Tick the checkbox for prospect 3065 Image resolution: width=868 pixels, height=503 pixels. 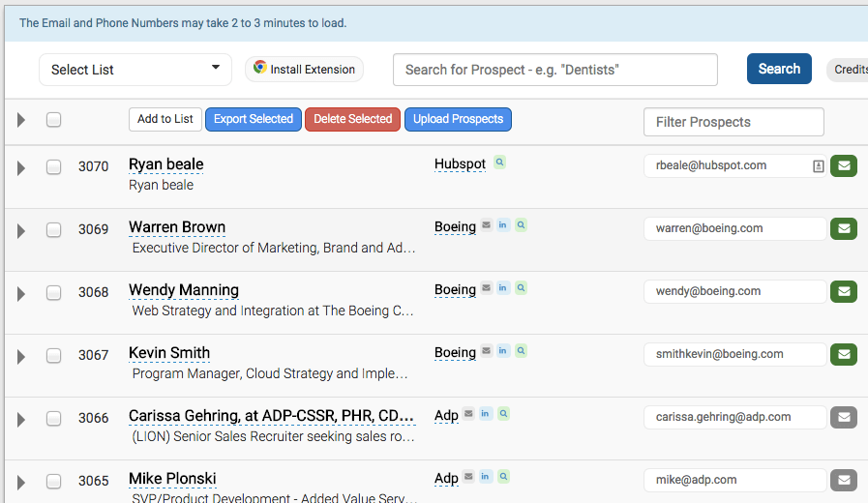(53, 481)
